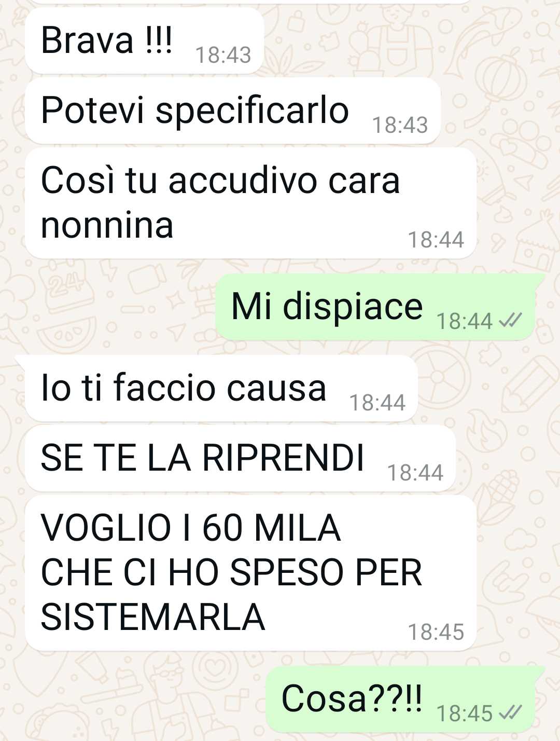Select the 'SE TE LA RIPRENDI' message
Viewport: 560px width, 741px height.
(240, 458)
